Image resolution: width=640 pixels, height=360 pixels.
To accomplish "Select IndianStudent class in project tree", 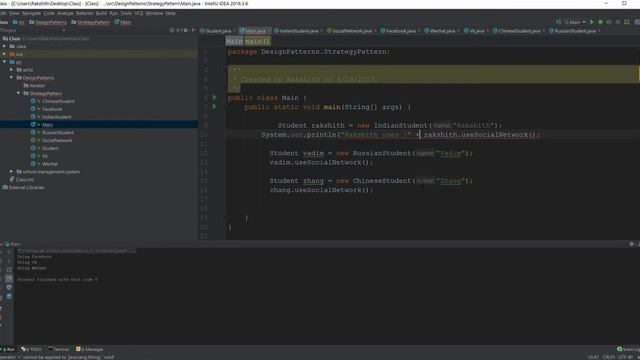I will point(56,117).
